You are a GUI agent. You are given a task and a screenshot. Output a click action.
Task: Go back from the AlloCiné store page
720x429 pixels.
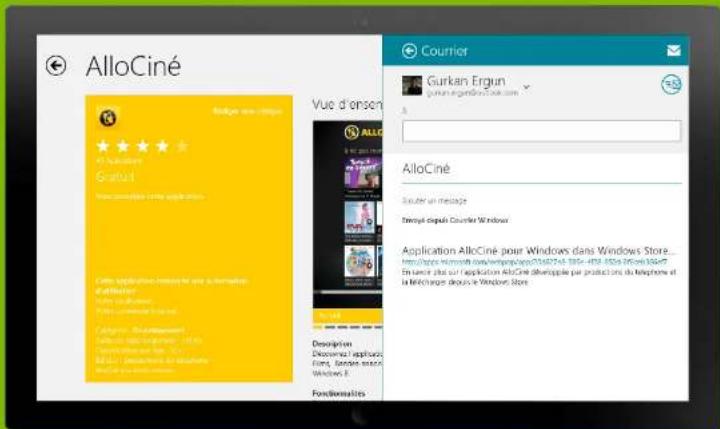point(56,66)
